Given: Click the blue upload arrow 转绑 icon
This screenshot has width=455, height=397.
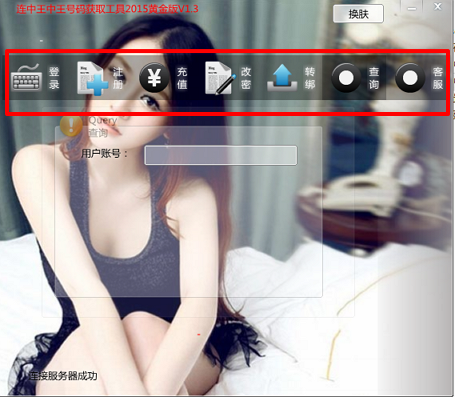Looking at the screenshot, I should [x=282, y=77].
